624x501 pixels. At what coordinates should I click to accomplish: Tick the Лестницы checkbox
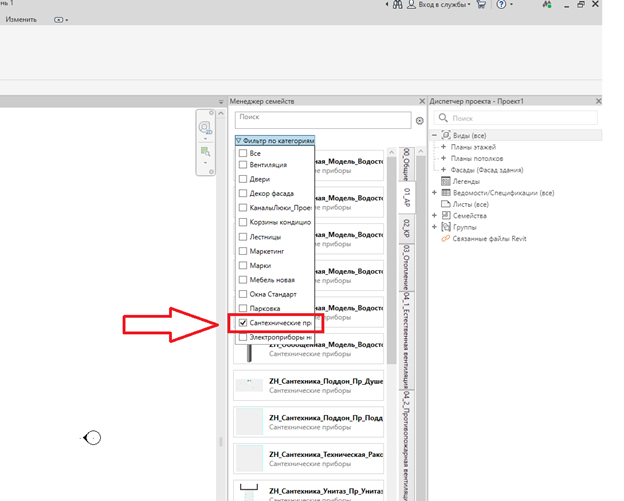pyautogui.click(x=243, y=237)
